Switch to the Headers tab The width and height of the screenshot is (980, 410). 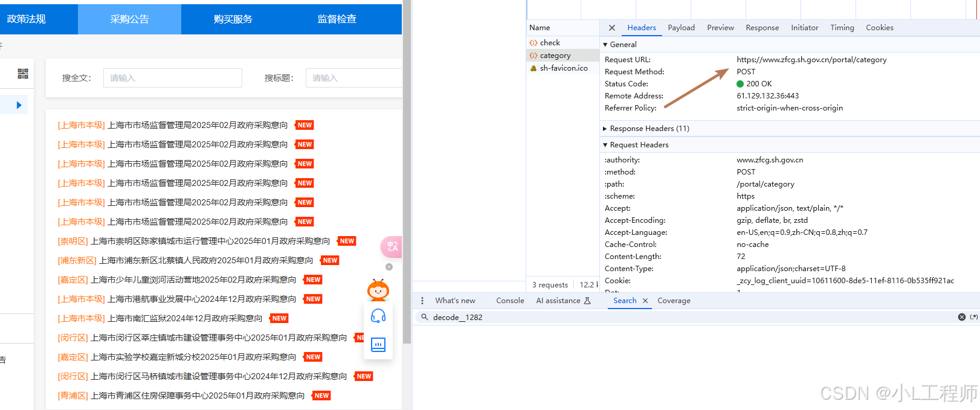(x=642, y=28)
